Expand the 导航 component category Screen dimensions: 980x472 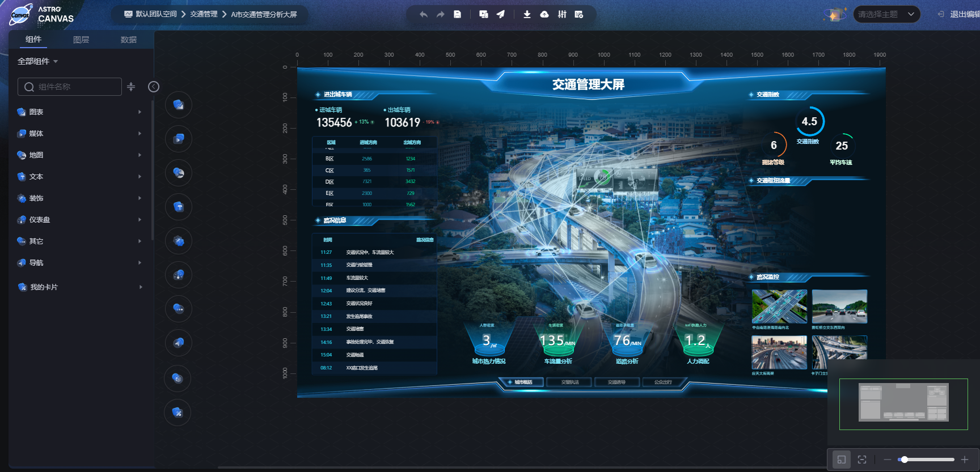click(x=80, y=263)
